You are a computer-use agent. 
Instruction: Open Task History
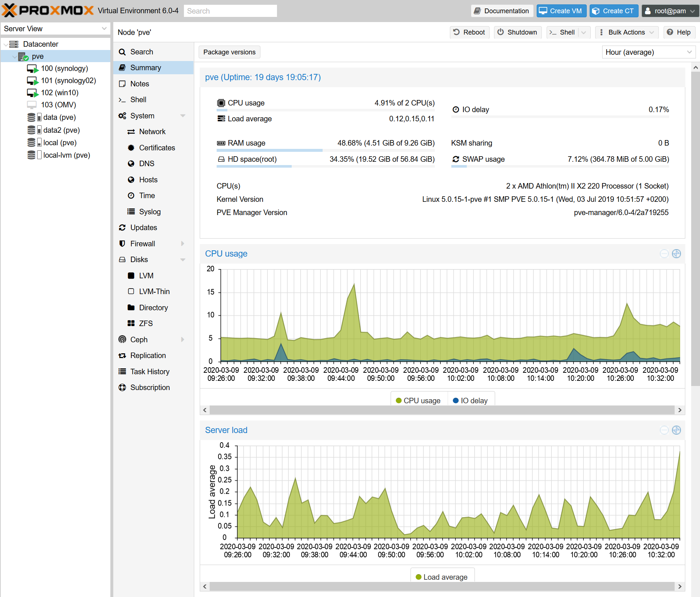pos(153,372)
